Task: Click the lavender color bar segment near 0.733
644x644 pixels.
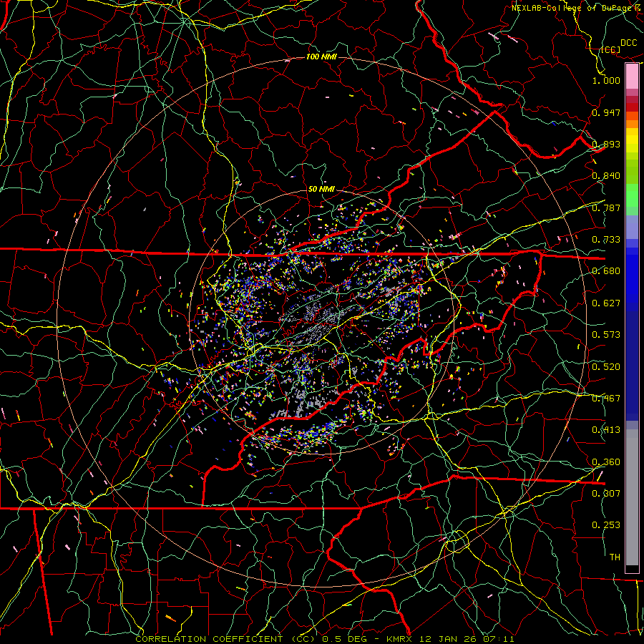Action: 632,227
